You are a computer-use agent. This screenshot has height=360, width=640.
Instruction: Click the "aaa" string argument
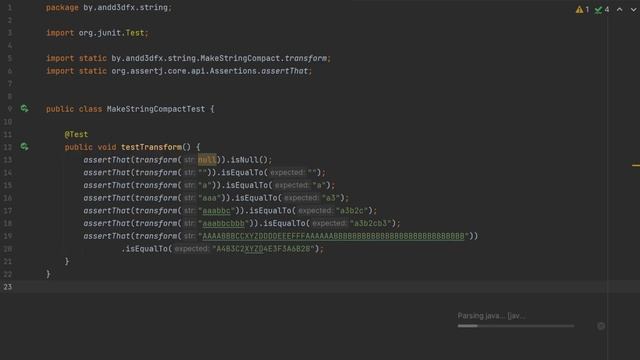[209, 198]
